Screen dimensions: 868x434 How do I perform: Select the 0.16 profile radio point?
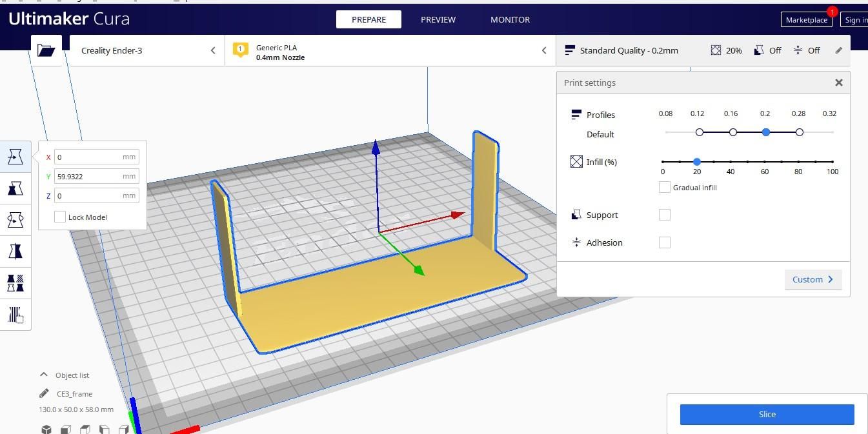tap(733, 132)
